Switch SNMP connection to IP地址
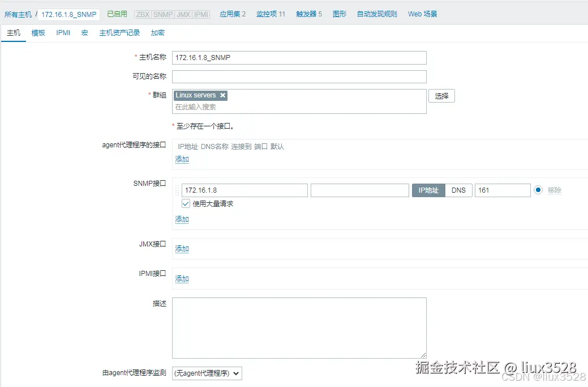 (428, 190)
